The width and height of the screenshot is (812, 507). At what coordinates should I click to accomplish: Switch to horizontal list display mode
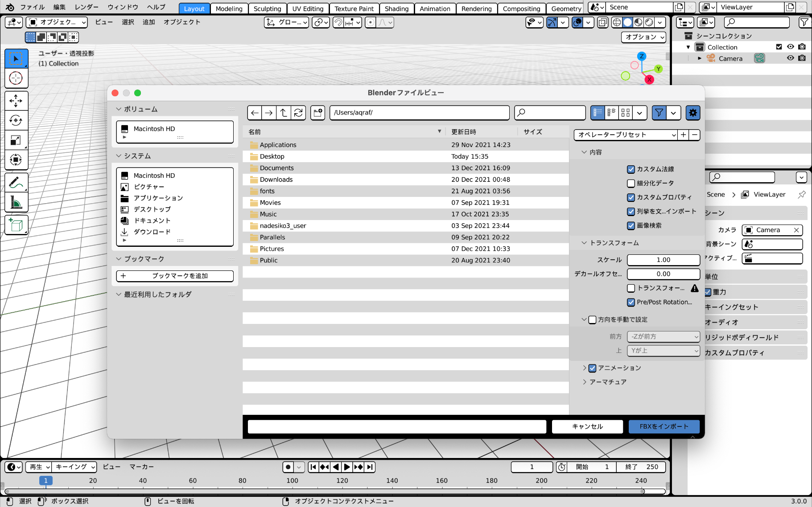[612, 113]
